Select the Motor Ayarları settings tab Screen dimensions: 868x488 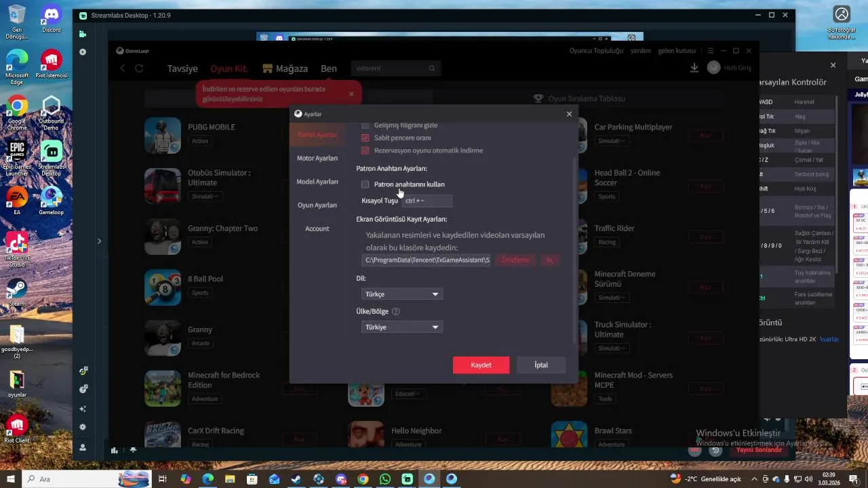coord(317,158)
